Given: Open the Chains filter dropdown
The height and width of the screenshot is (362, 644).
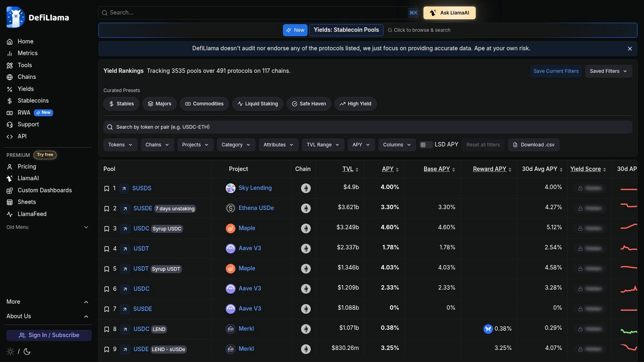Looking at the screenshot, I should click(157, 144).
